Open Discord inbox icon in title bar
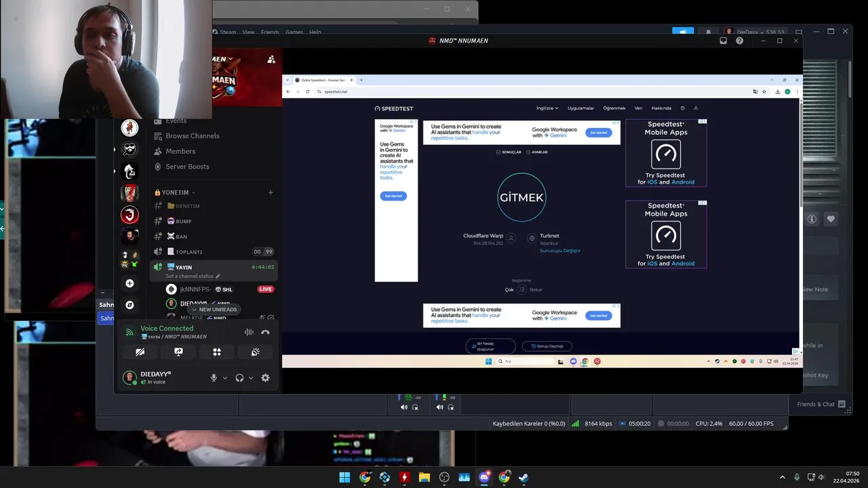Image resolution: width=868 pixels, height=488 pixels. tap(723, 41)
